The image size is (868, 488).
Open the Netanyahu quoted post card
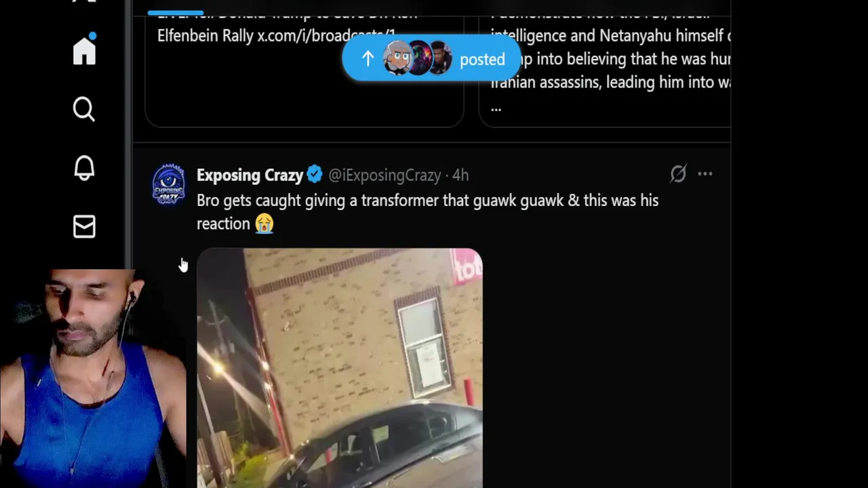pos(605,64)
